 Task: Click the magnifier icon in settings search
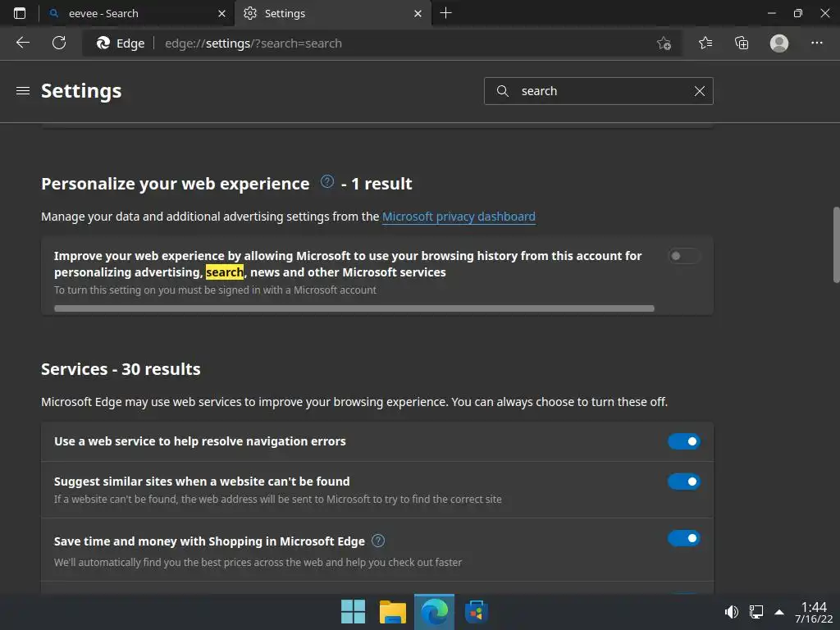click(503, 91)
